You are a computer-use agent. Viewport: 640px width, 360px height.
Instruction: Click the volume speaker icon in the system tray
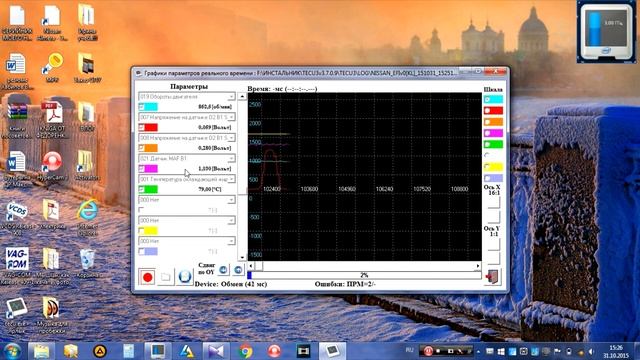coord(591,351)
